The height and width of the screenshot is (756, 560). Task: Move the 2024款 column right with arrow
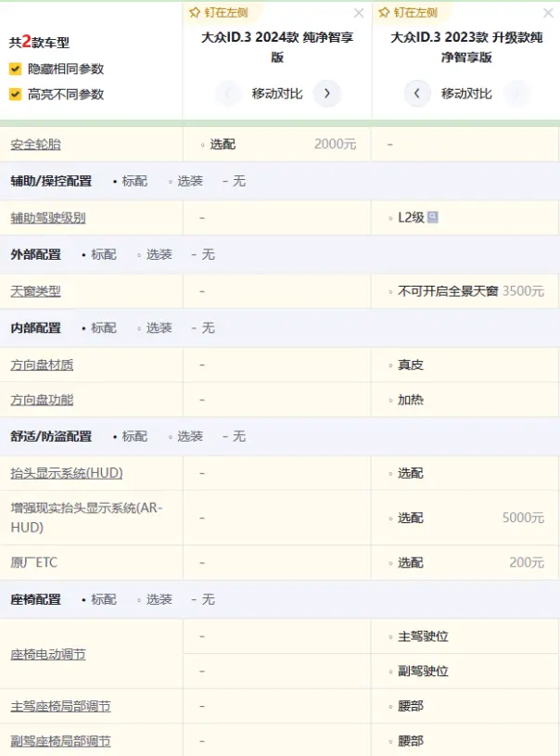pos(326,93)
